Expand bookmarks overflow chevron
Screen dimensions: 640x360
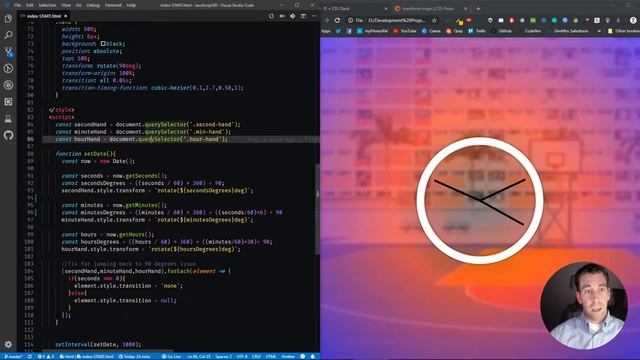point(599,31)
